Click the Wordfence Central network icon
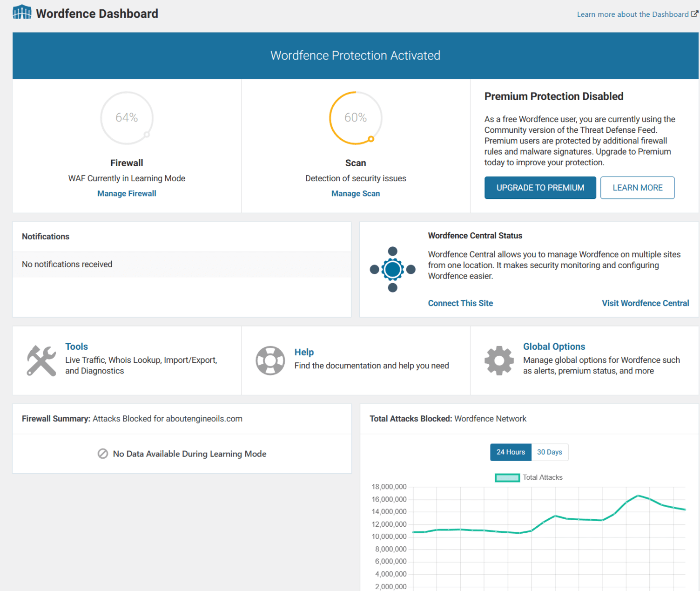 click(x=392, y=269)
